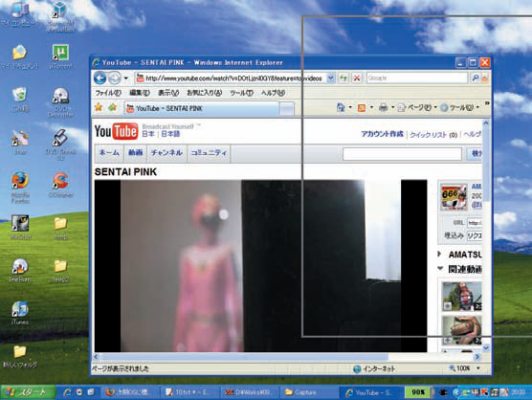
Task: Open the DVD Decrypter desktop icon
Action: point(60,102)
